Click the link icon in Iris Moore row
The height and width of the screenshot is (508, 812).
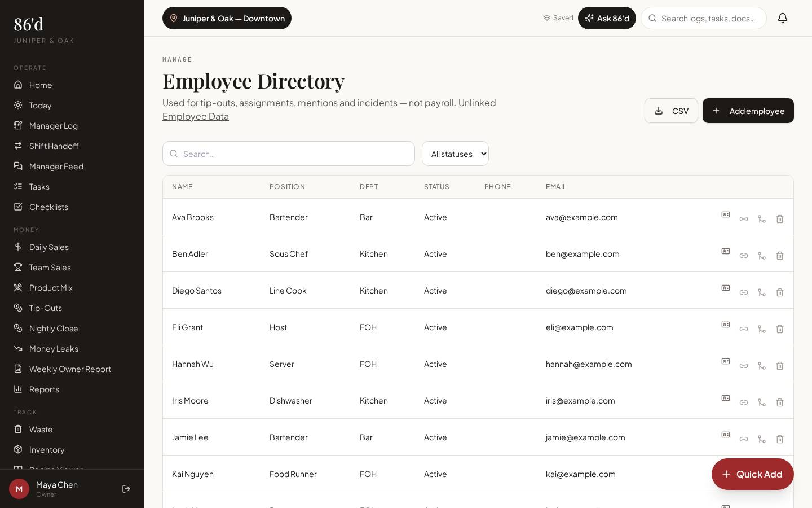(744, 402)
